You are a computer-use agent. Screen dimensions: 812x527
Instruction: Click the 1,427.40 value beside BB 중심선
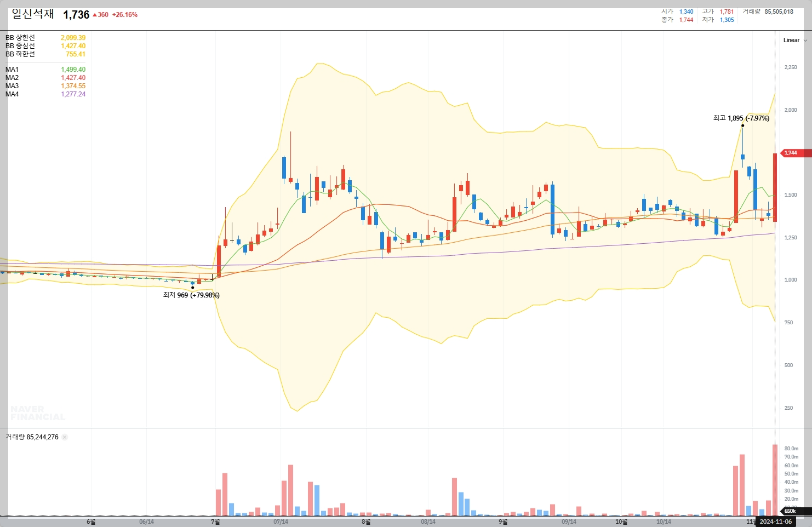click(73, 46)
